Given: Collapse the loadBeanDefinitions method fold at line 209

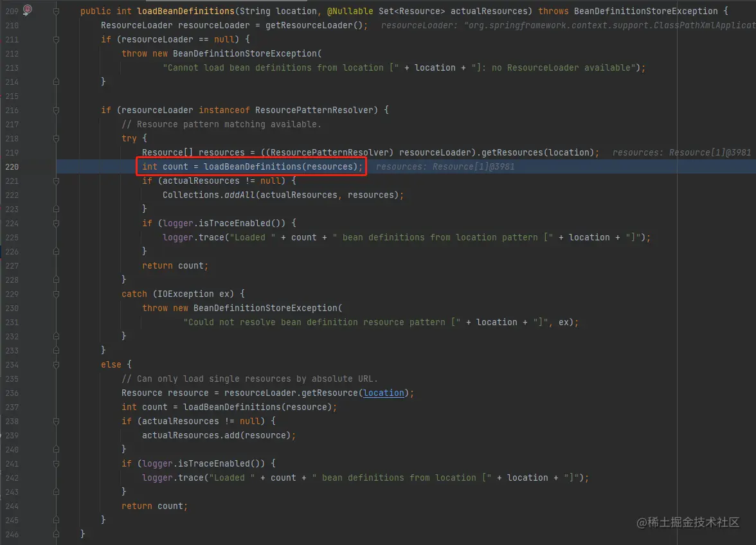Looking at the screenshot, I should click(x=56, y=11).
